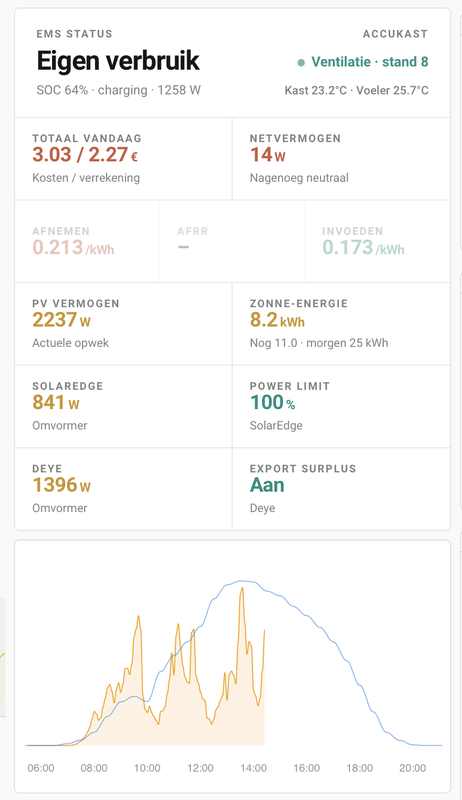
Task: Click the 'Ventilatie · stand 8' status
Action: (370, 62)
